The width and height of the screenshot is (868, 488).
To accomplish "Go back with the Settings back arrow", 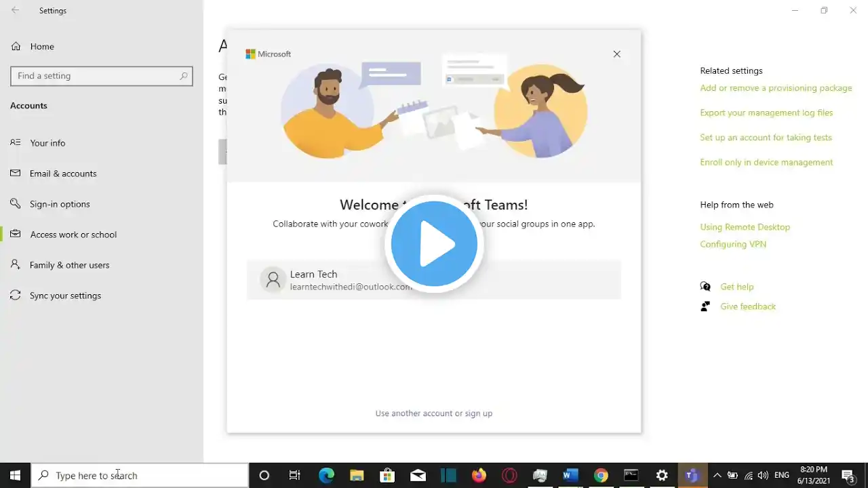I will [x=15, y=10].
